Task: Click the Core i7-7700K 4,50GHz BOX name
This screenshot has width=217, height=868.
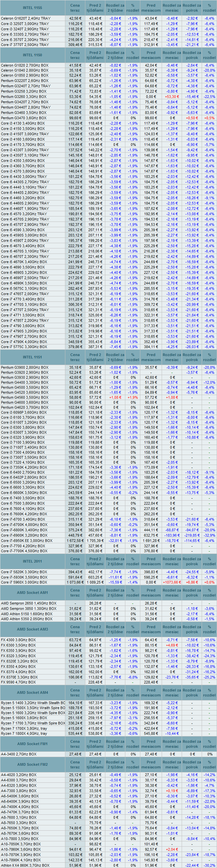Action: 24,551
